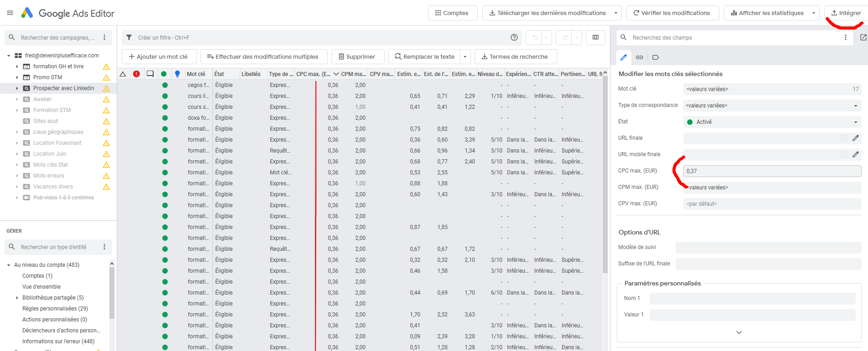Click Vérifier les modifications
Screen dimensions: 868x351
tap(672, 13)
